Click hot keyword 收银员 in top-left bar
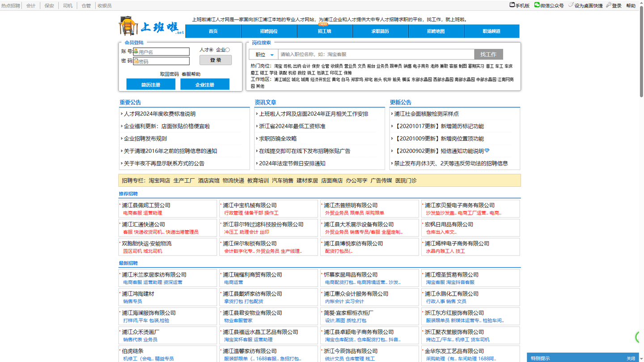Viewport: 644px width, 362px height. point(105,6)
